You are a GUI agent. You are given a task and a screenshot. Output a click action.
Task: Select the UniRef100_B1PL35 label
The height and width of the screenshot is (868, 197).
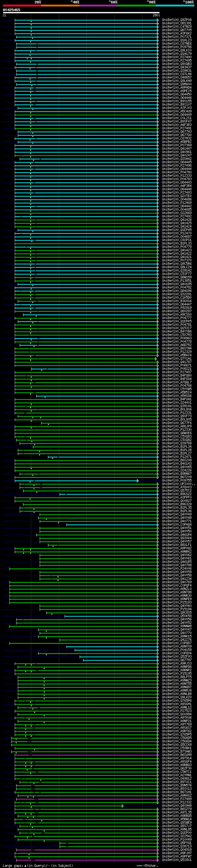tap(177, 507)
